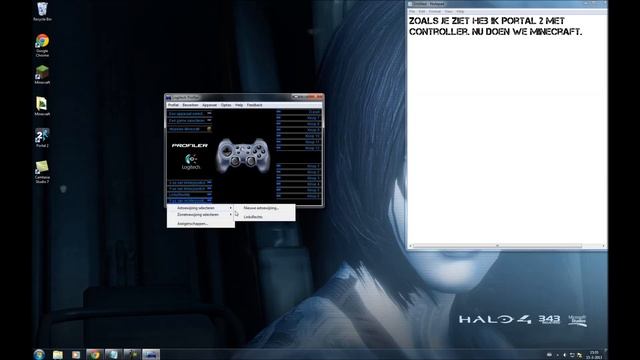Open the 'Een game selecteren' dropdown

click(190, 120)
